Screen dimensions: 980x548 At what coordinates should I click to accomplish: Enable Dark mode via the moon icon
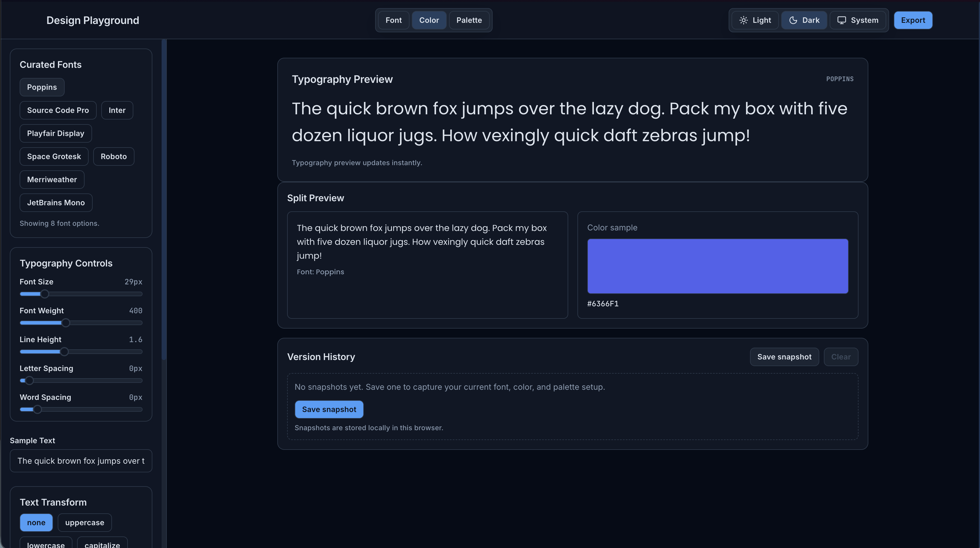804,20
